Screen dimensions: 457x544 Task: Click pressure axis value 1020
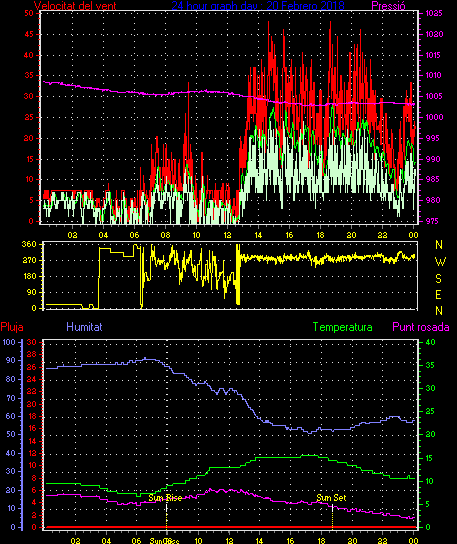tap(434, 34)
